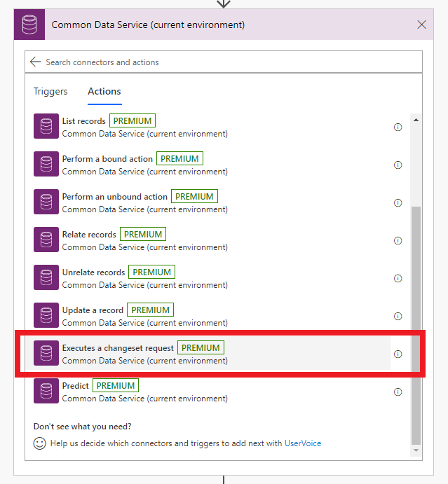Click the 'Don't see what you need?' text
Viewport: 448px width, 484px height.
tap(82, 427)
